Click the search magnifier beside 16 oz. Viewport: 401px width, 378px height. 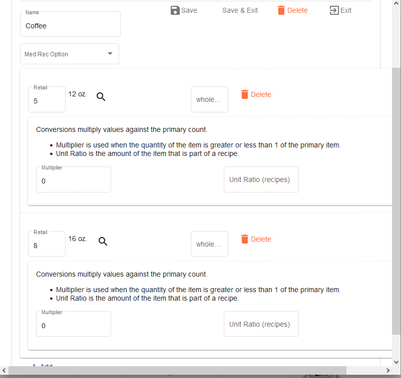pyautogui.click(x=103, y=241)
